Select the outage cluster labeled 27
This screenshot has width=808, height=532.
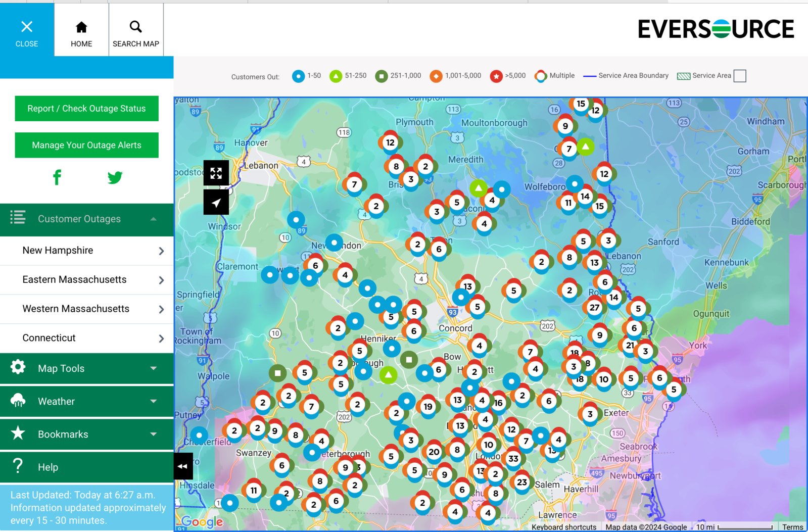coord(594,307)
